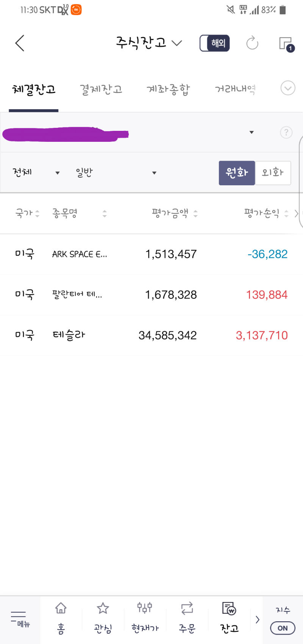303x644 pixels.
Task: Toggle the 지수 ON switch
Action: coord(283,628)
